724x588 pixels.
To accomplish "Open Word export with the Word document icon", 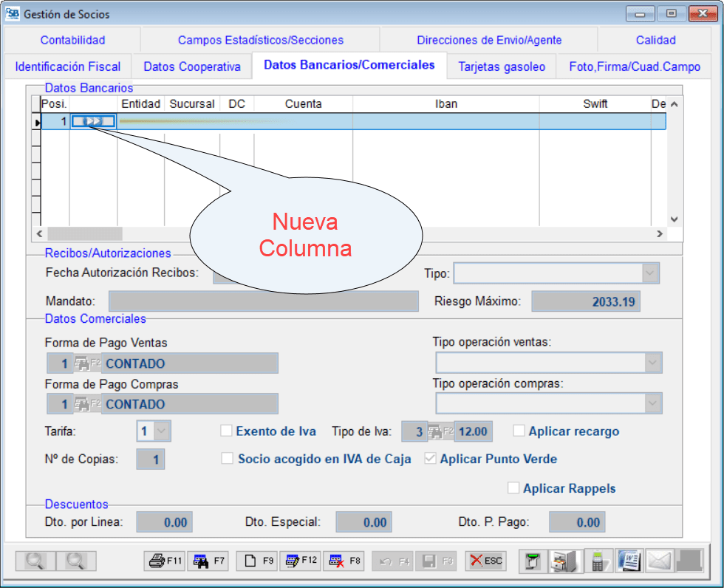I will [629, 561].
